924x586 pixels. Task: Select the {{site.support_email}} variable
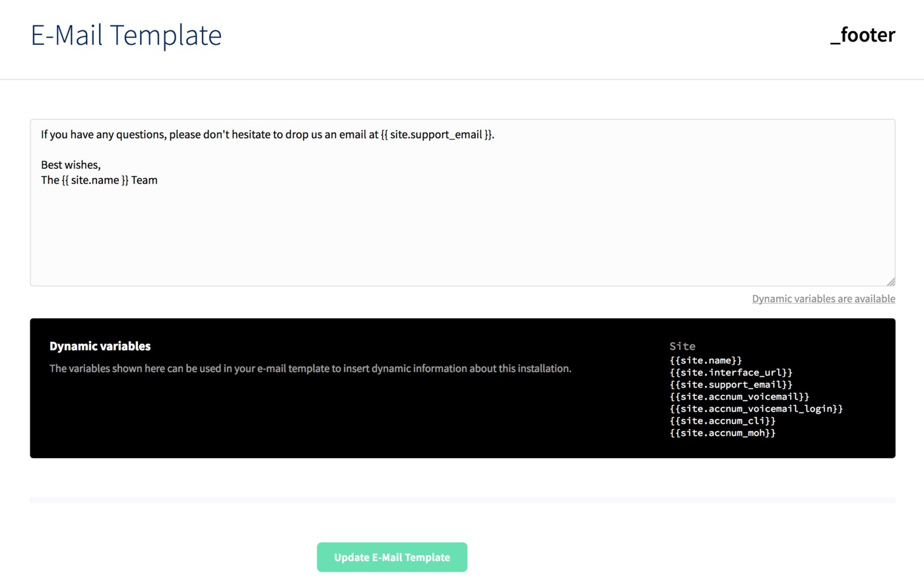(731, 384)
